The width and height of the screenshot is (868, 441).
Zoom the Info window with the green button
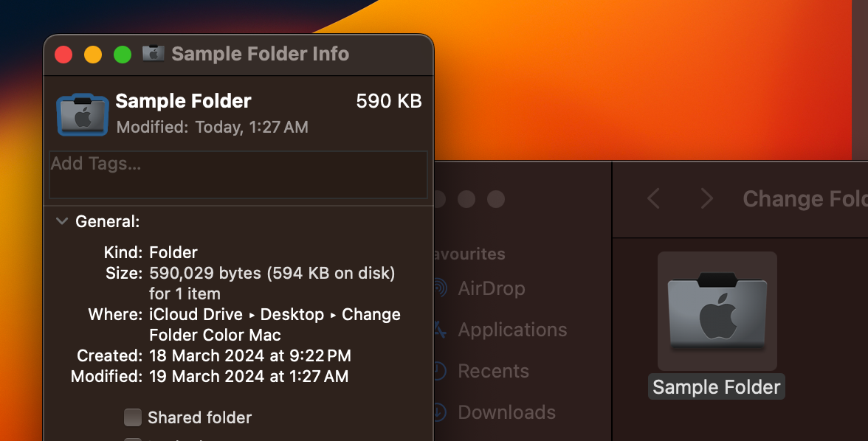point(123,54)
